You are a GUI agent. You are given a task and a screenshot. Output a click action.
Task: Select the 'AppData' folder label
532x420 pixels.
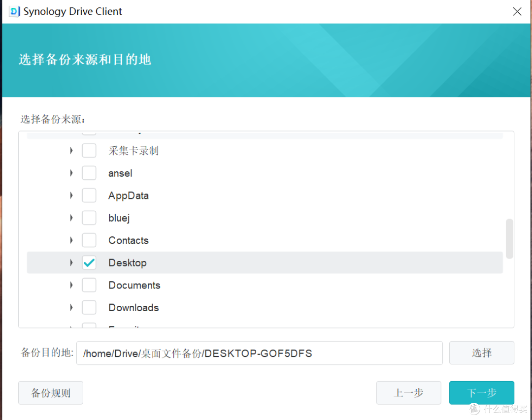(x=129, y=196)
